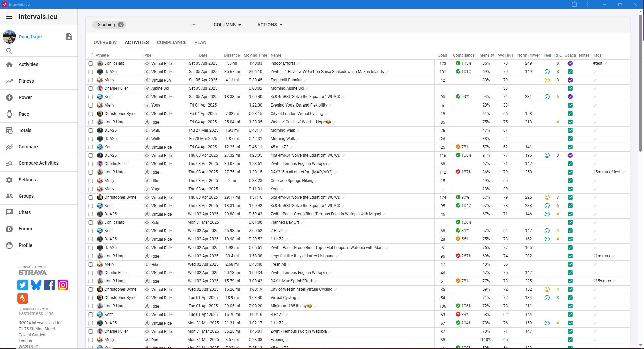Image resolution: width=644 pixels, height=349 pixels.
Task: Edit name pencil for Indoor Efforts
Action: pos(298,64)
